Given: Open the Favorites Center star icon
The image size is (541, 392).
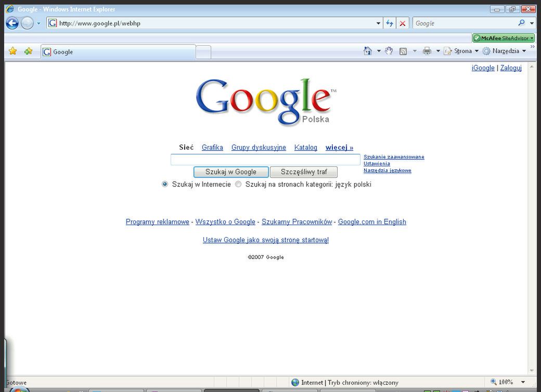Looking at the screenshot, I should tap(13, 51).
